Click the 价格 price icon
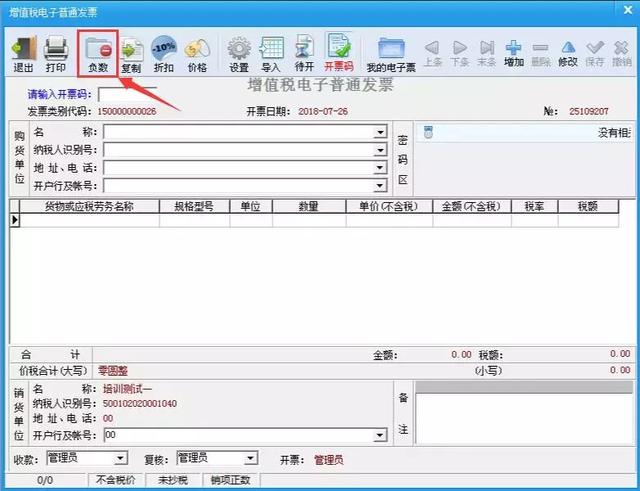The width and height of the screenshot is (640, 491). (197, 54)
